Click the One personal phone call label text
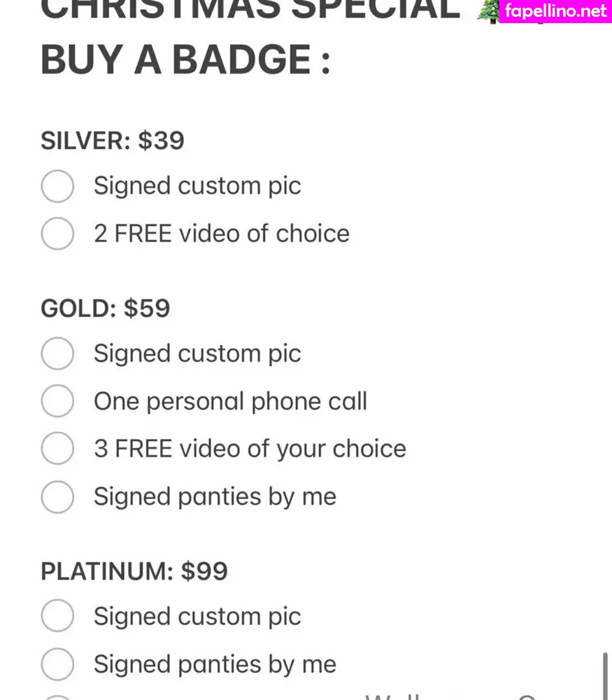612x700 pixels. [x=230, y=402]
